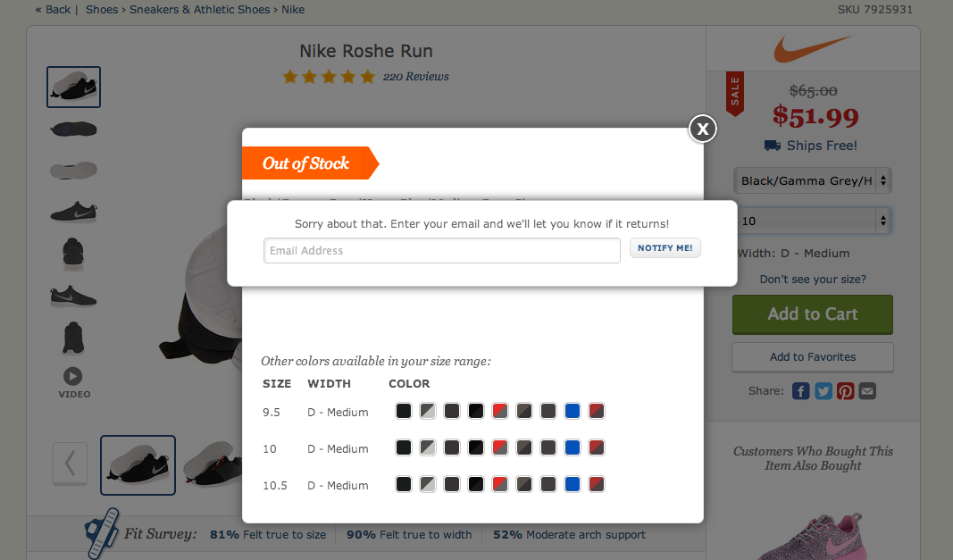Click the NOTIFY ME! button

pos(665,248)
